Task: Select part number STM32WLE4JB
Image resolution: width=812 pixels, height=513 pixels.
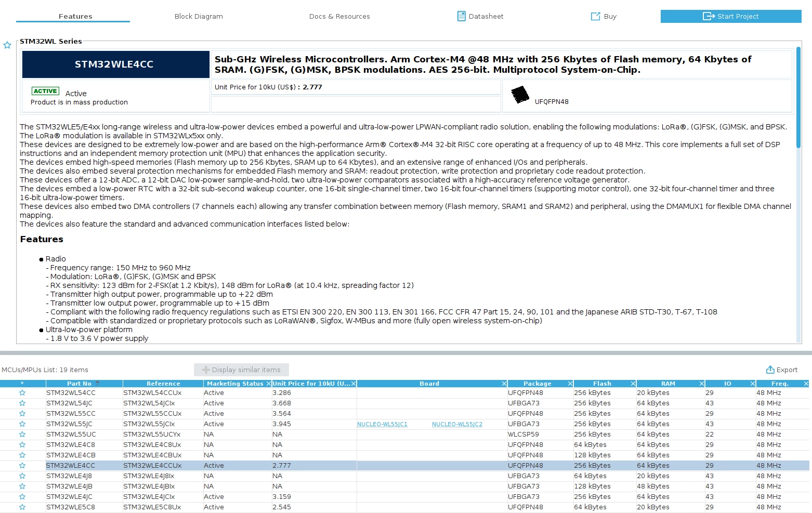Action: tap(69, 486)
